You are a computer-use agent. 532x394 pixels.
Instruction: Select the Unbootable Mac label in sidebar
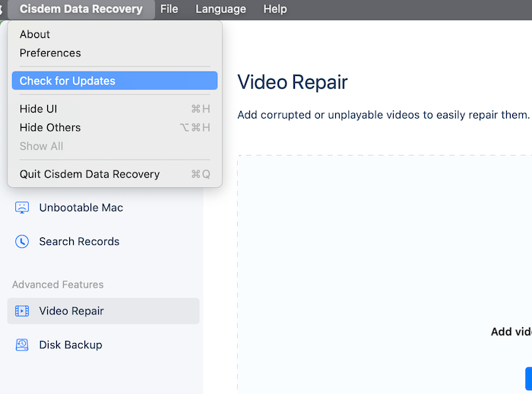[x=81, y=208]
